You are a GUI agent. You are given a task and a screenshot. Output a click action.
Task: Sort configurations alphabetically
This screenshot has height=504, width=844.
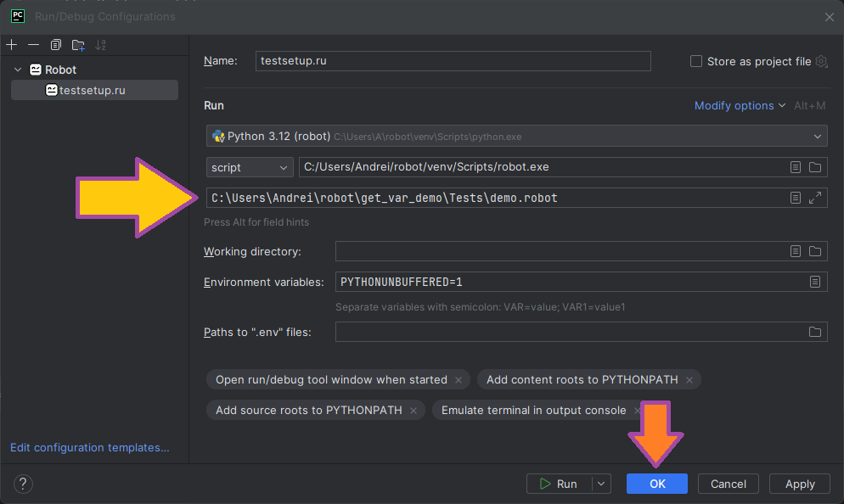coord(101,45)
